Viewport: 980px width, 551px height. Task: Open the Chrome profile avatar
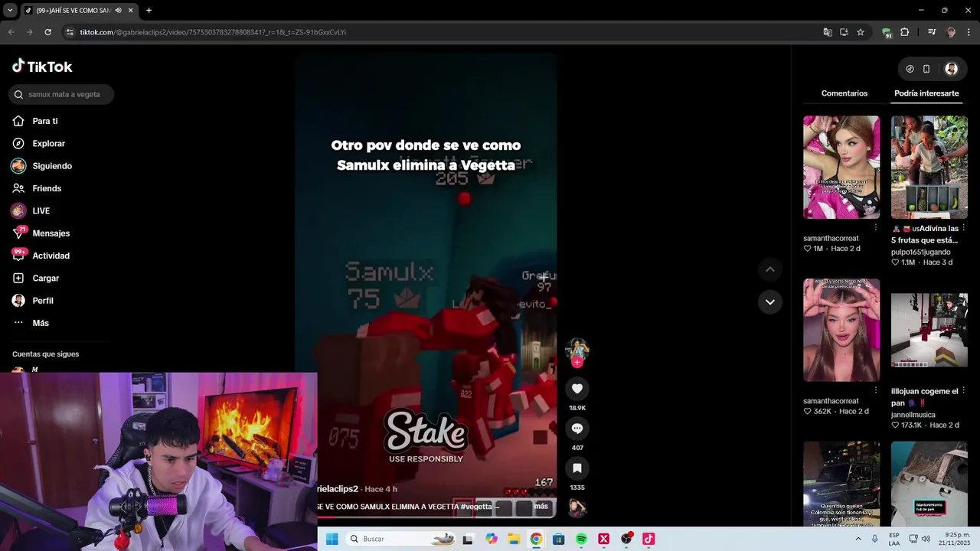(951, 32)
